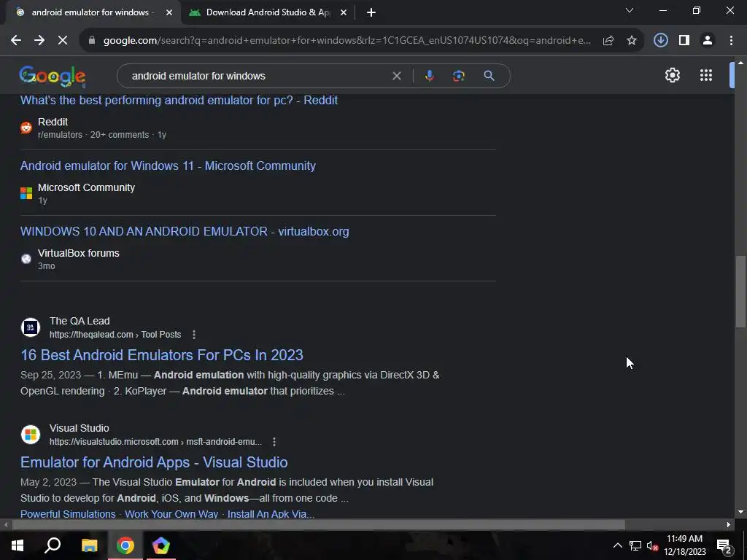The width and height of the screenshot is (747, 560).
Task: Open the colorful pentagon taskbar app
Action: (x=161, y=545)
